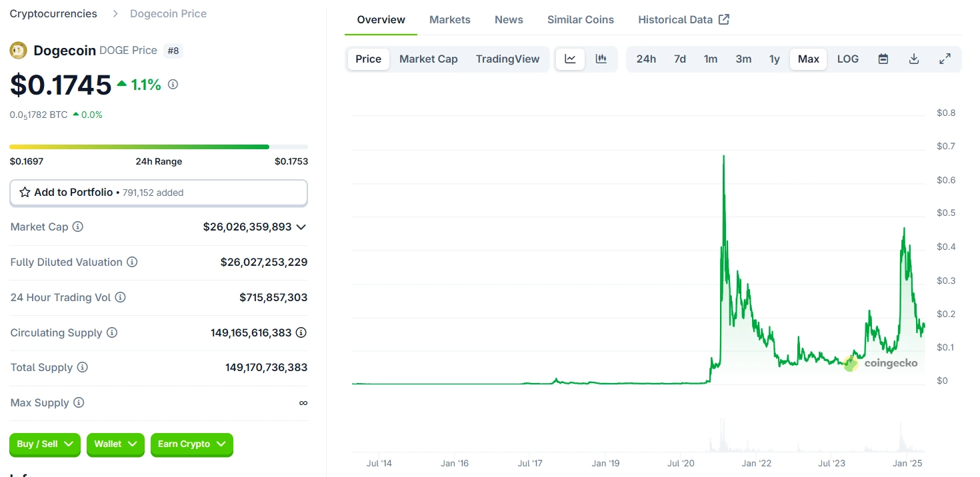Download the chart data

pos(914,59)
